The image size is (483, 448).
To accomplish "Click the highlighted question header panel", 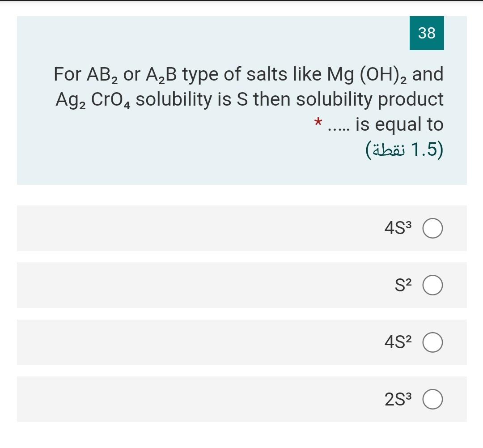I will coord(241,101).
